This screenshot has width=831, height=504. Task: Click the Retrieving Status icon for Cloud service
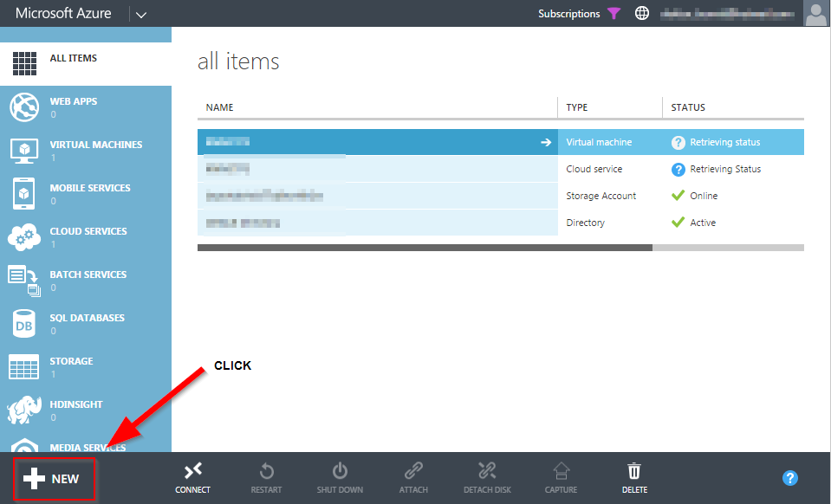pos(678,170)
